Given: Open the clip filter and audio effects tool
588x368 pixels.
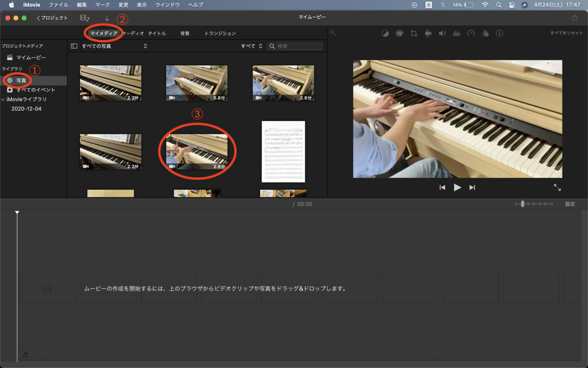Looking at the screenshot, I should 485,33.
